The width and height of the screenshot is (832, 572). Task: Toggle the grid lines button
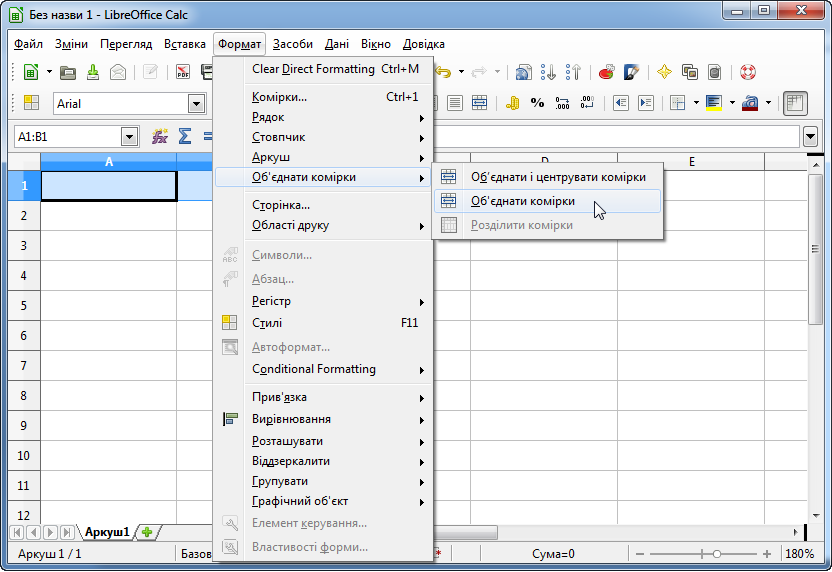pos(795,103)
